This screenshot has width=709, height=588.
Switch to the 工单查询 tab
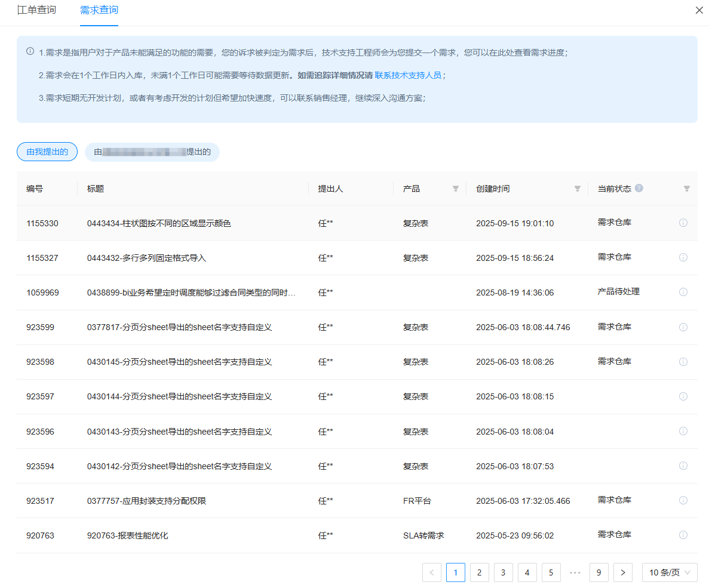point(37,10)
